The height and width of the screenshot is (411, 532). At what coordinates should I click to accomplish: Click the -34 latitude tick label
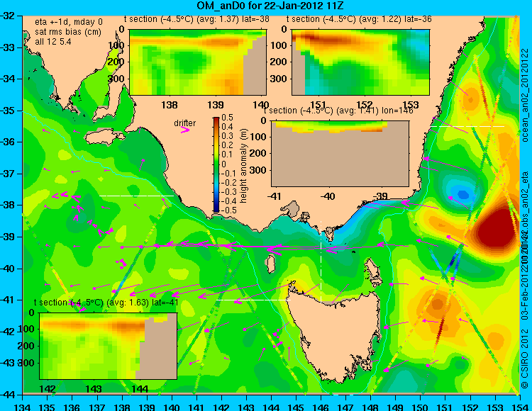[x=8, y=79]
